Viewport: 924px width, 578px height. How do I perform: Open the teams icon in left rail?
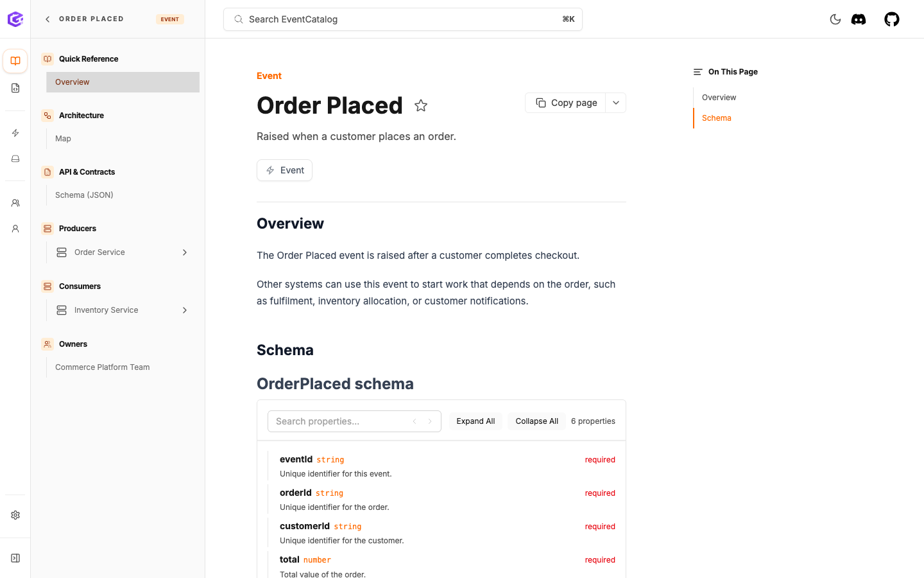[15, 203]
